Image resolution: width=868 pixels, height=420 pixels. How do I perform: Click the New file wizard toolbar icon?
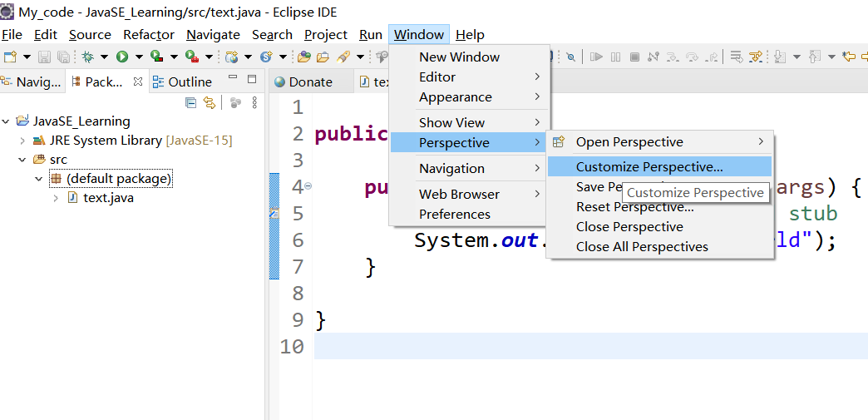[x=10, y=57]
